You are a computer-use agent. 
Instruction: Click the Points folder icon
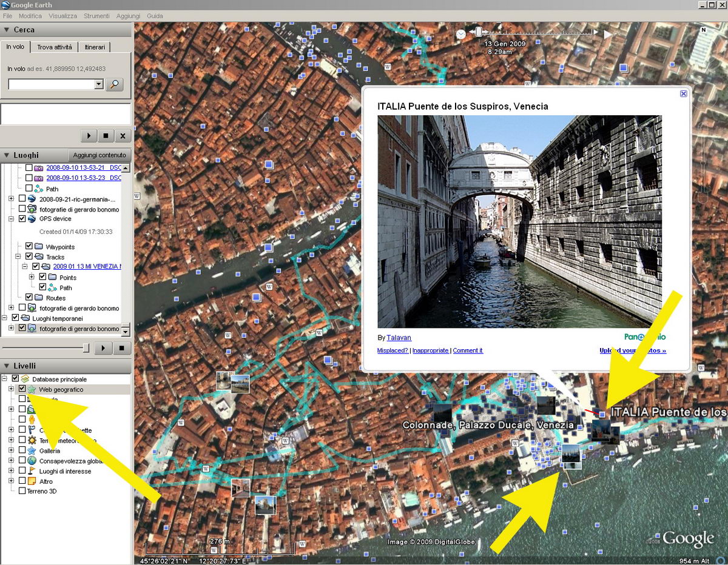tap(52, 278)
